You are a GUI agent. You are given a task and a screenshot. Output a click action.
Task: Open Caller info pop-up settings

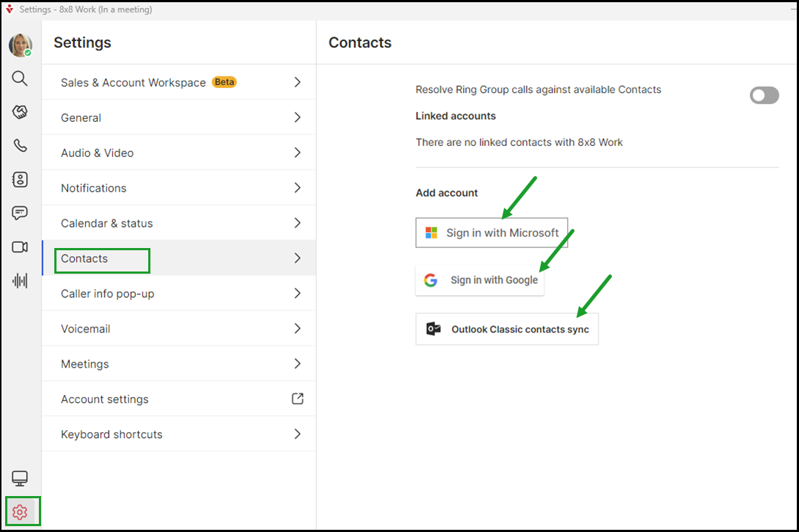click(x=179, y=293)
